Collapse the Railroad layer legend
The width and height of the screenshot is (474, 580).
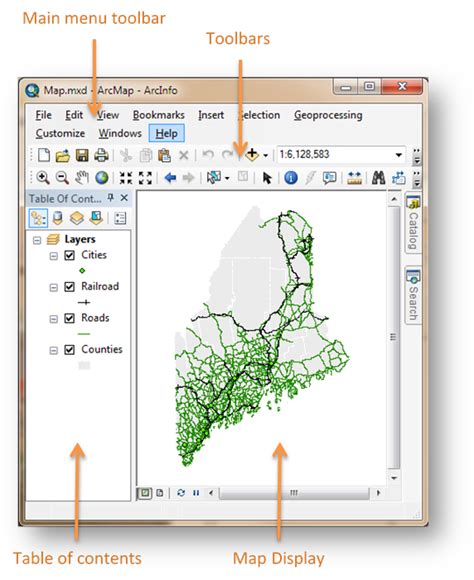pyautogui.click(x=54, y=287)
